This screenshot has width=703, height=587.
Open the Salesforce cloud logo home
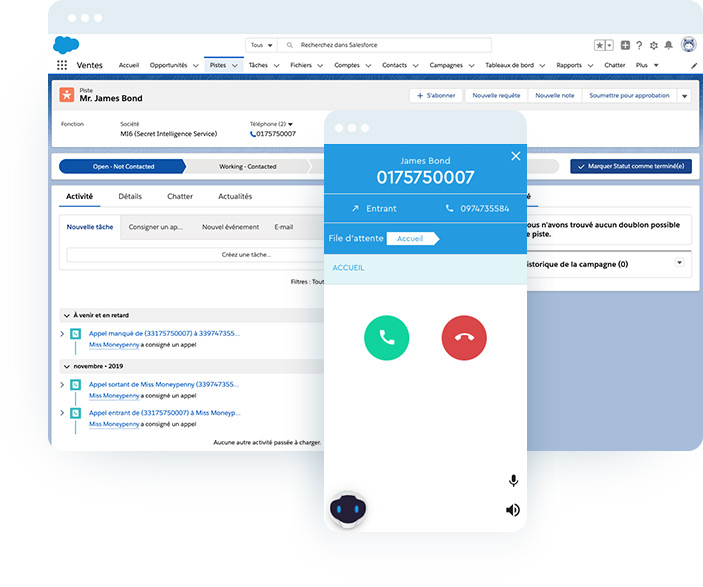click(x=66, y=45)
